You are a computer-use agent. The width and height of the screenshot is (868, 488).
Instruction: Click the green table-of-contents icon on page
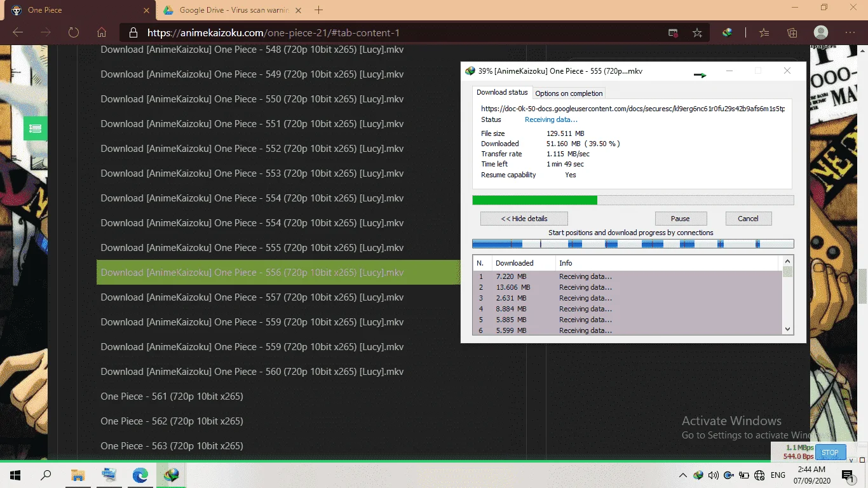[36, 129]
